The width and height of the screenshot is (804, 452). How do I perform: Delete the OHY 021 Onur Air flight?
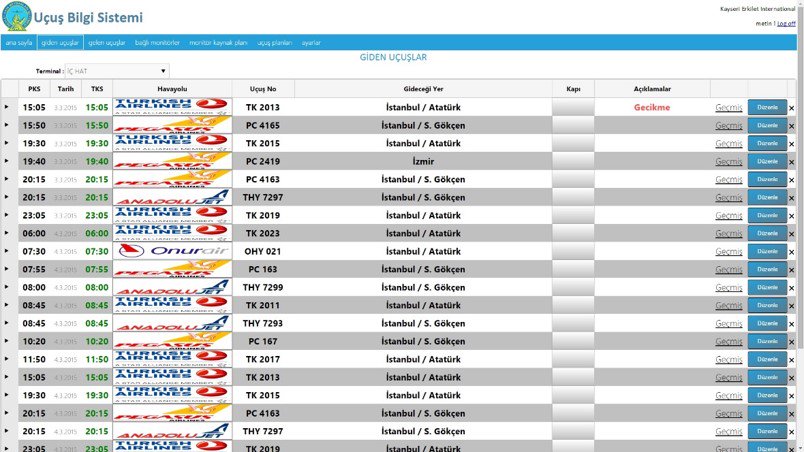click(x=791, y=252)
